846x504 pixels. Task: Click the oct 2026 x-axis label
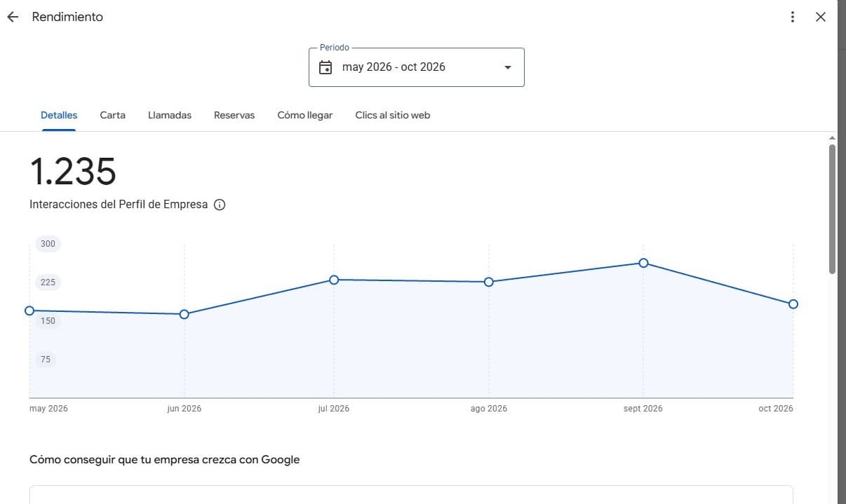coord(776,409)
